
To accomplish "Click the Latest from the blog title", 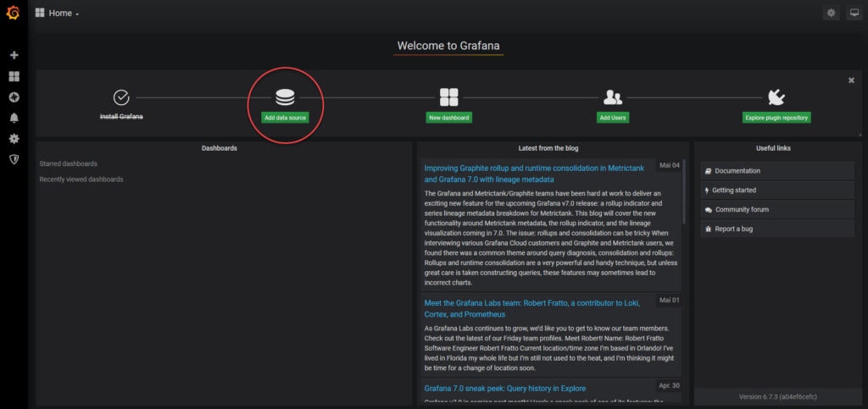I will [x=548, y=148].
